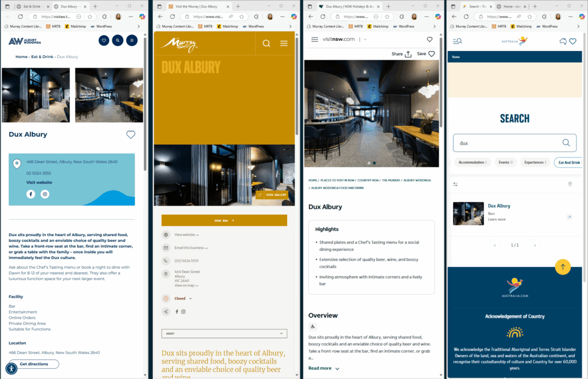Open menu-search icon on Australia.com header

tap(458, 41)
